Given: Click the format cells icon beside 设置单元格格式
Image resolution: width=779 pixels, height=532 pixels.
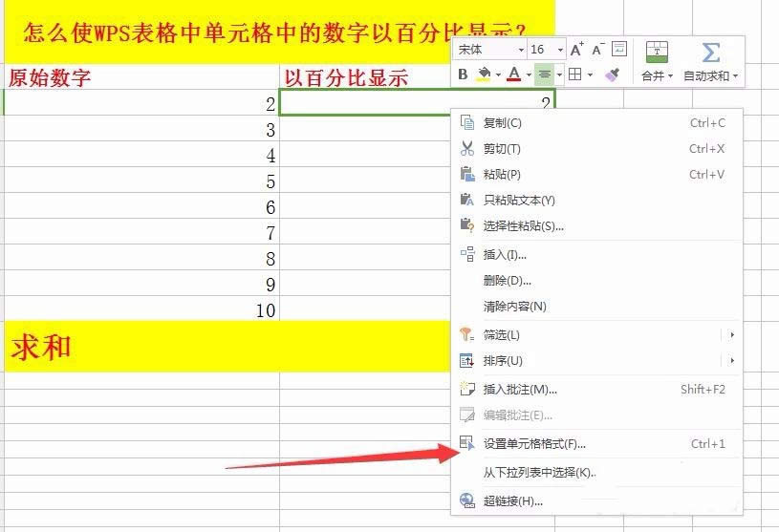Looking at the screenshot, I should (x=467, y=442).
